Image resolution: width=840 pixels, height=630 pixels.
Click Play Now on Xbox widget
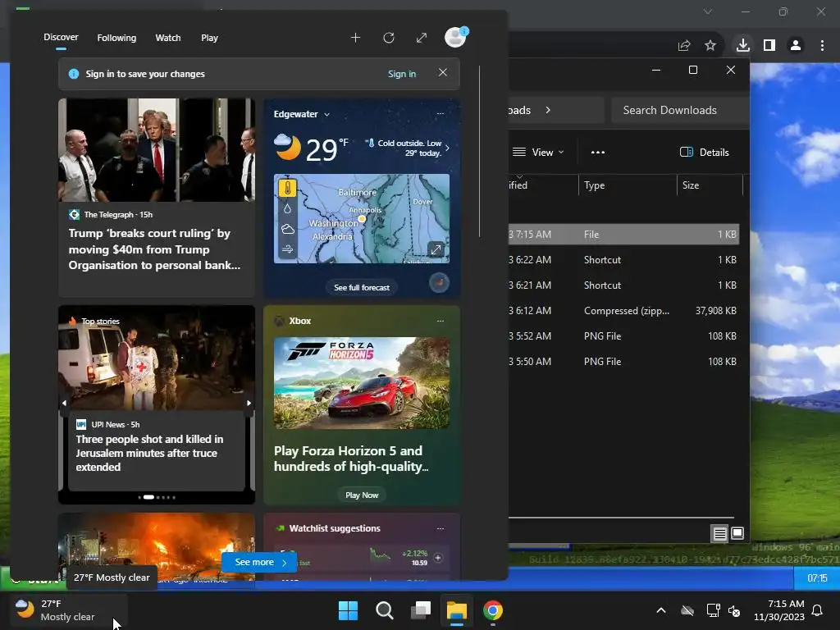[362, 495]
